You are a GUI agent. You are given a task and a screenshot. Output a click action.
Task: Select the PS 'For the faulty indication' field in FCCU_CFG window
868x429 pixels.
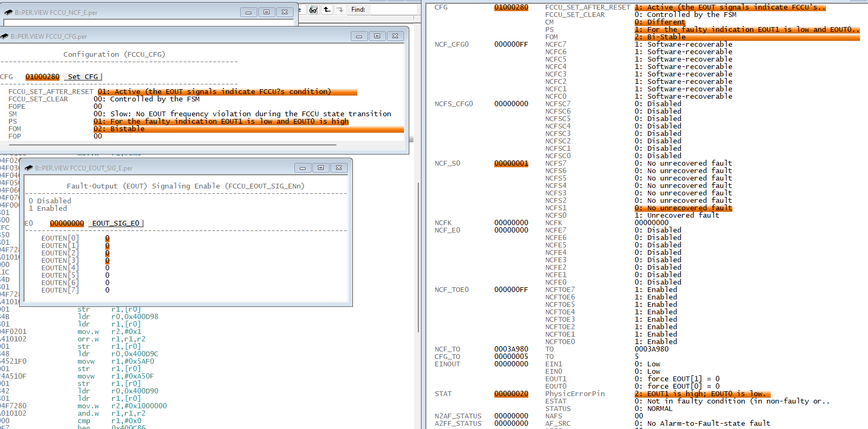click(221, 122)
